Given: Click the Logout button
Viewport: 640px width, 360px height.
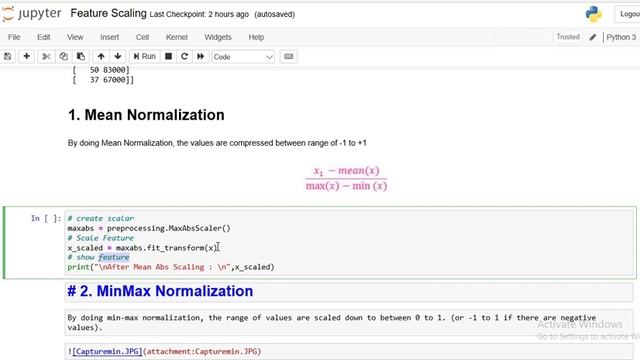Looking at the screenshot, I should click(x=628, y=14).
